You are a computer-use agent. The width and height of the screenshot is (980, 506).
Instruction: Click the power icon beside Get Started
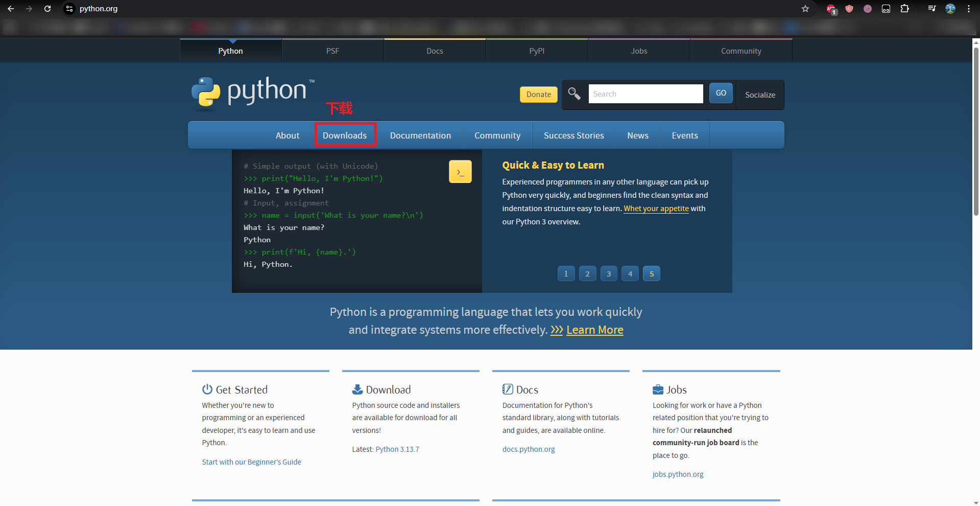coord(207,389)
